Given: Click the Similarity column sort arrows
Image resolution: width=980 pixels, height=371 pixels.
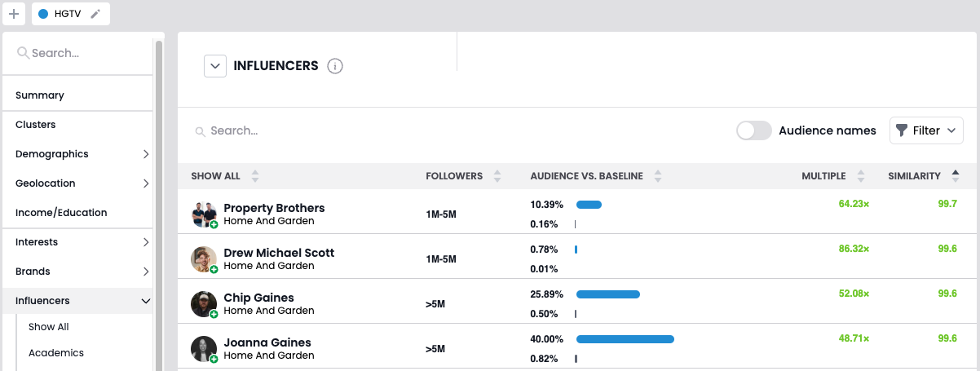Looking at the screenshot, I should click(955, 176).
